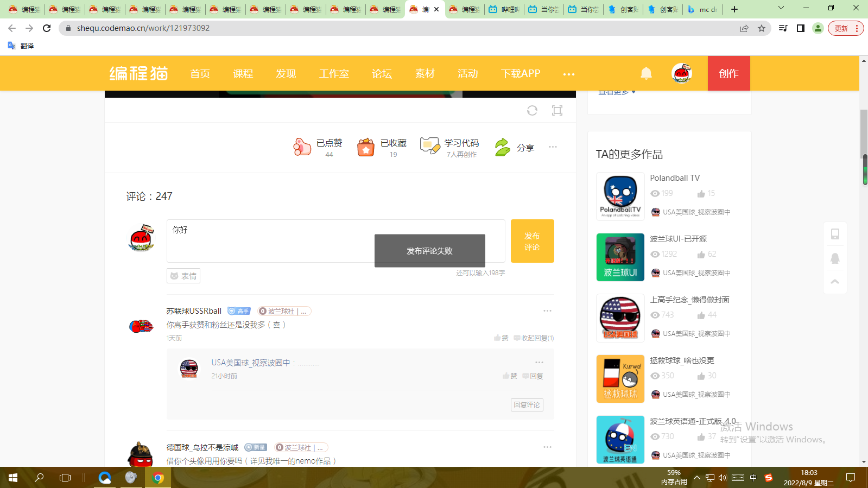Click the address bar URL
This screenshot has width=868, height=488.
coord(143,28)
